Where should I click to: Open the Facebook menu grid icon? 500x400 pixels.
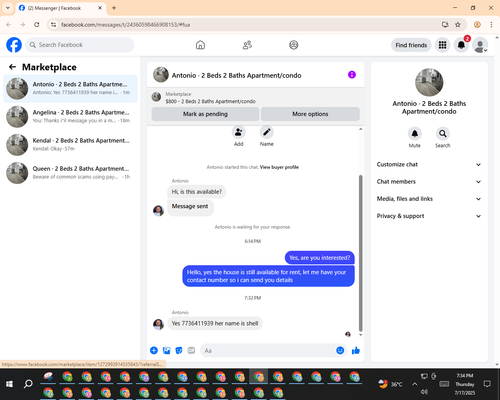pyautogui.click(x=442, y=45)
